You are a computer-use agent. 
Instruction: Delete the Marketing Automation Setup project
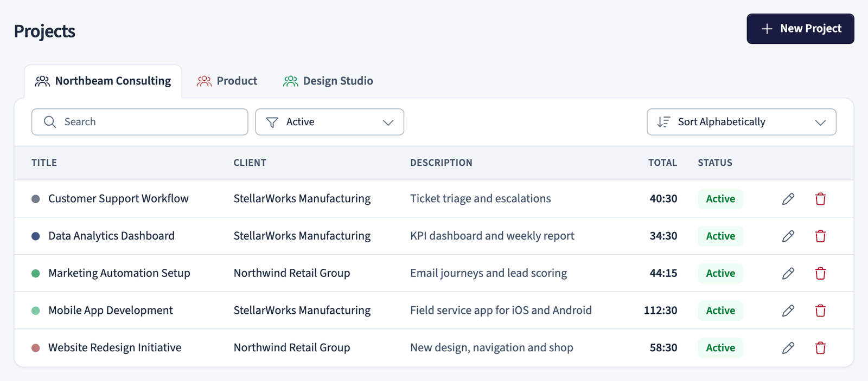(820, 273)
